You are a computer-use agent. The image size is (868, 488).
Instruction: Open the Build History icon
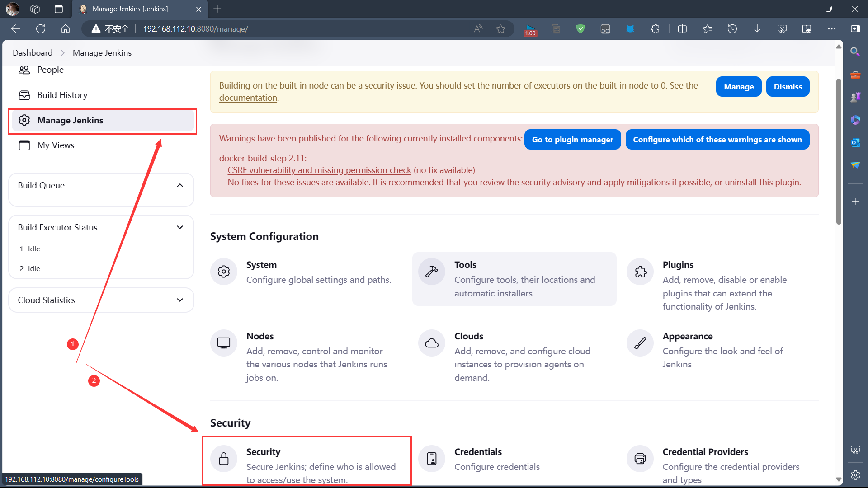pos(24,95)
